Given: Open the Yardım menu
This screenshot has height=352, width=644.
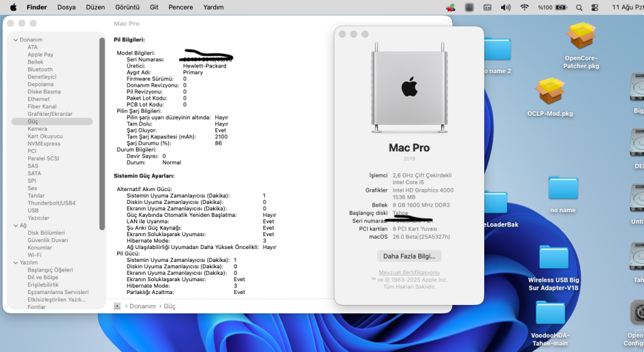Looking at the screenshot, I should point(213,7).
